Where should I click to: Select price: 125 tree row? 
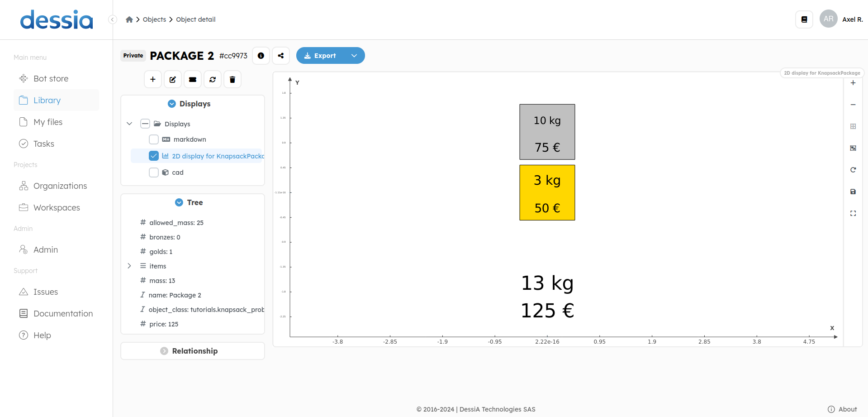[159, 324]
